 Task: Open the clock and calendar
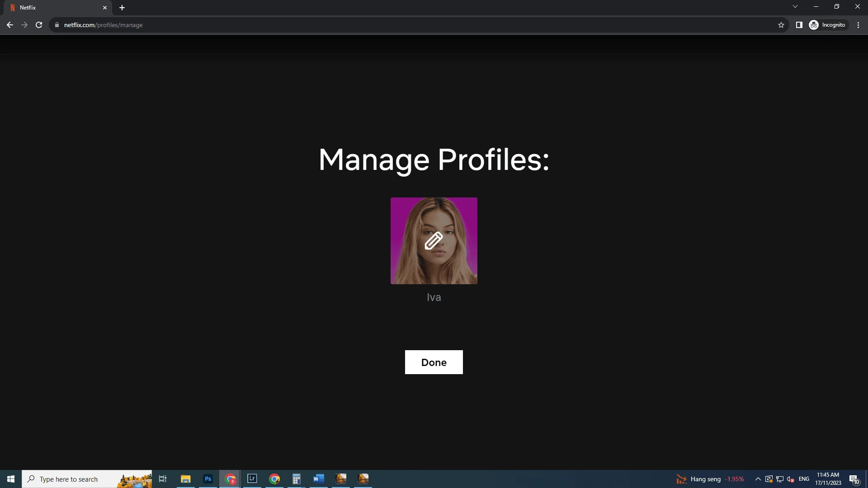pyautogui.click(x=828, y=479)
